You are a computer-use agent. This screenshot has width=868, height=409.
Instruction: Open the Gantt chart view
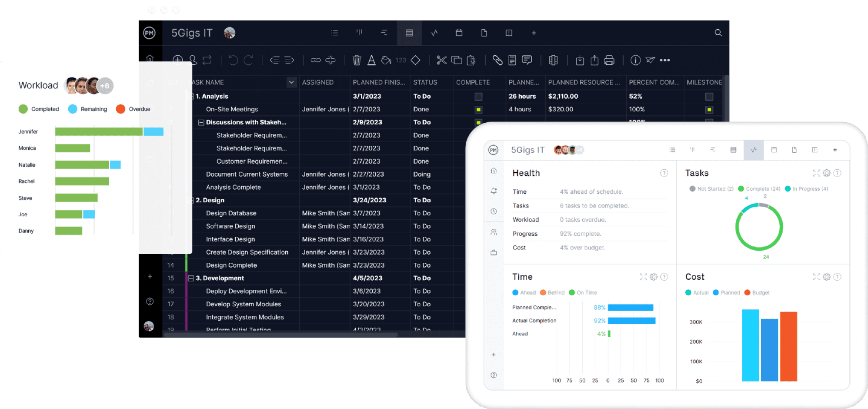pos(384,33)
